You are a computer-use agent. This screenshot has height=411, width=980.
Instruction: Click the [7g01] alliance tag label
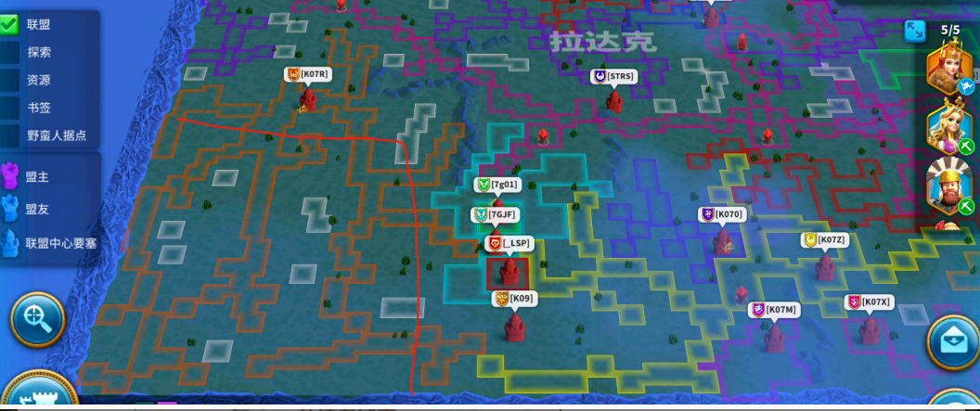[498, 185]
